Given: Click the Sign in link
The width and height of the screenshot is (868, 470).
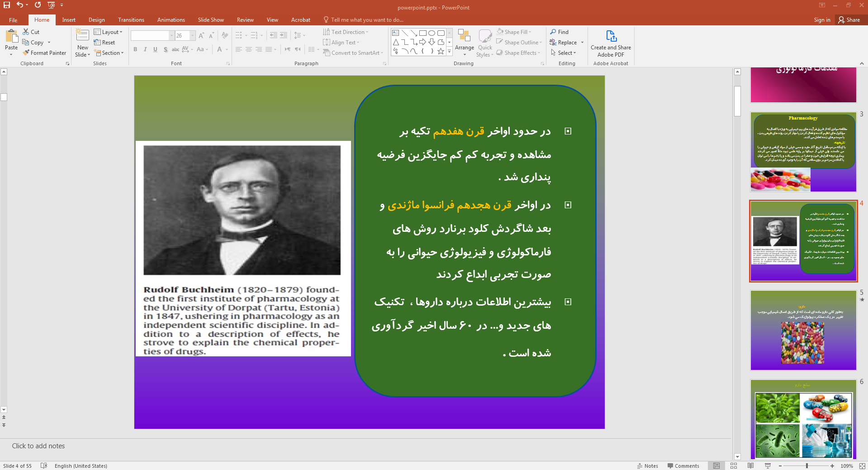Looking at the screenshot, I should pos(822,20).
